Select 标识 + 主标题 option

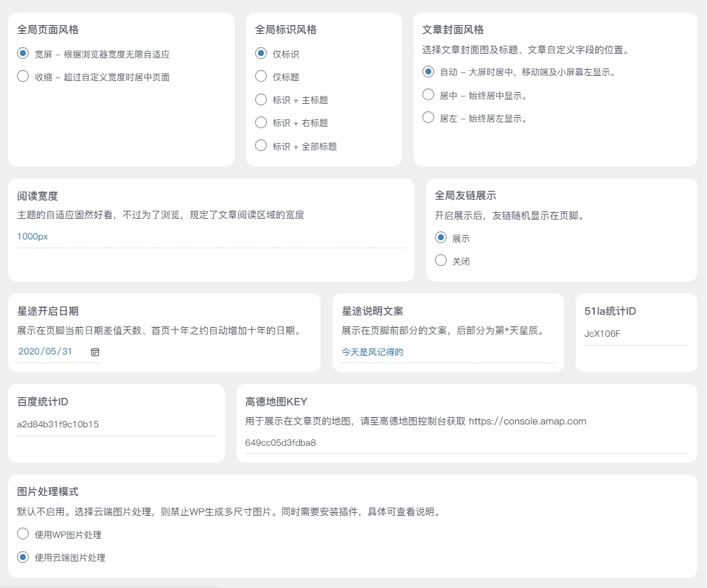pyautogui.click(x=261, y=99)
